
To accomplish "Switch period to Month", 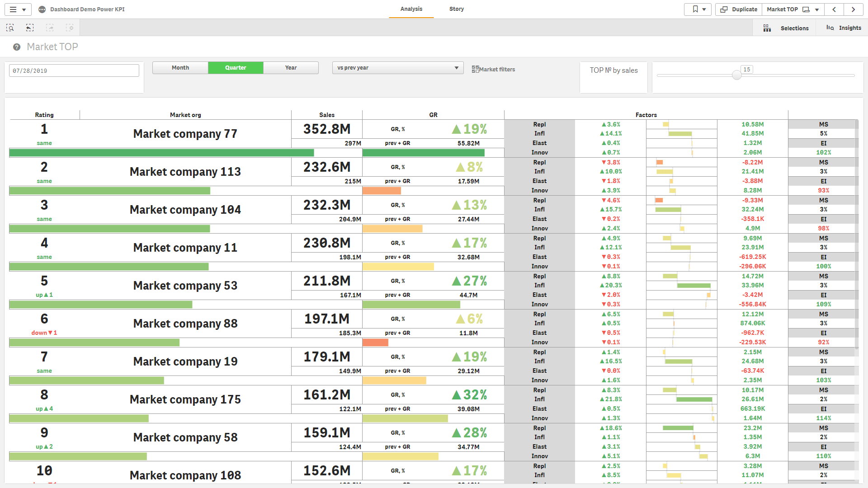I will (180, 68).
